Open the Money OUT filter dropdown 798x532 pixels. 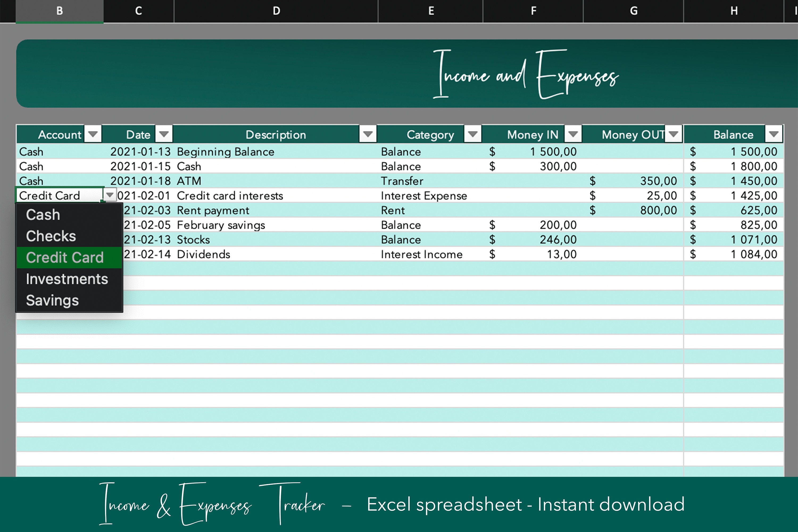tap(674, 134)
